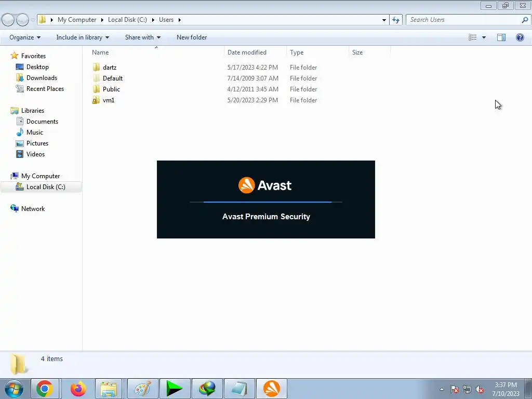Refresh the Users folder view
The height and width of the screenshot is (399, 532).
[396, 20]
